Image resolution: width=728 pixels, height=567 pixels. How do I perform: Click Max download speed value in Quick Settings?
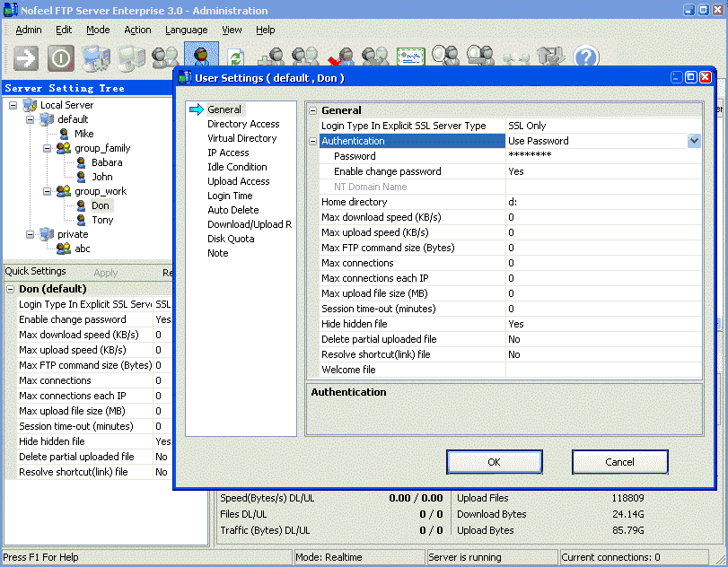[x=162, y=335]
